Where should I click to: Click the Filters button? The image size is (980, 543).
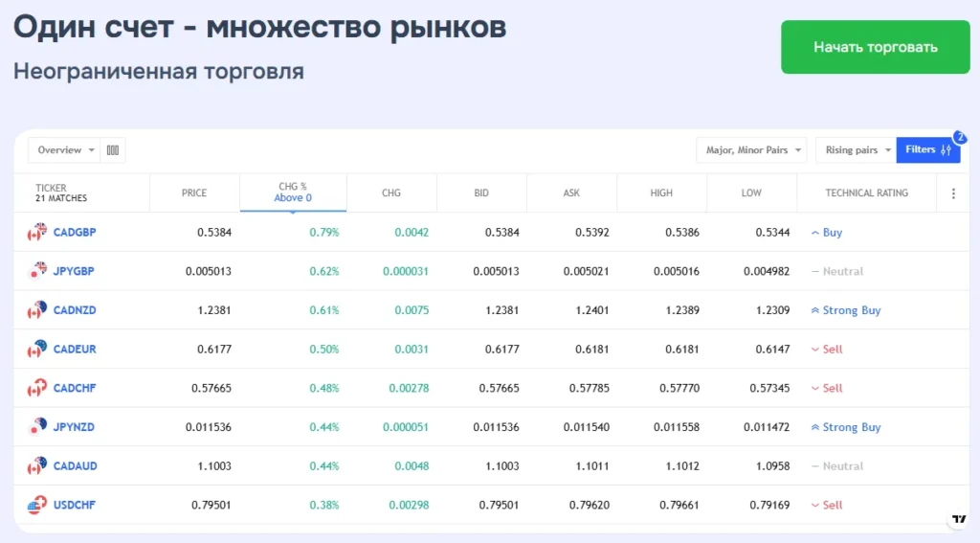point(928,150)
